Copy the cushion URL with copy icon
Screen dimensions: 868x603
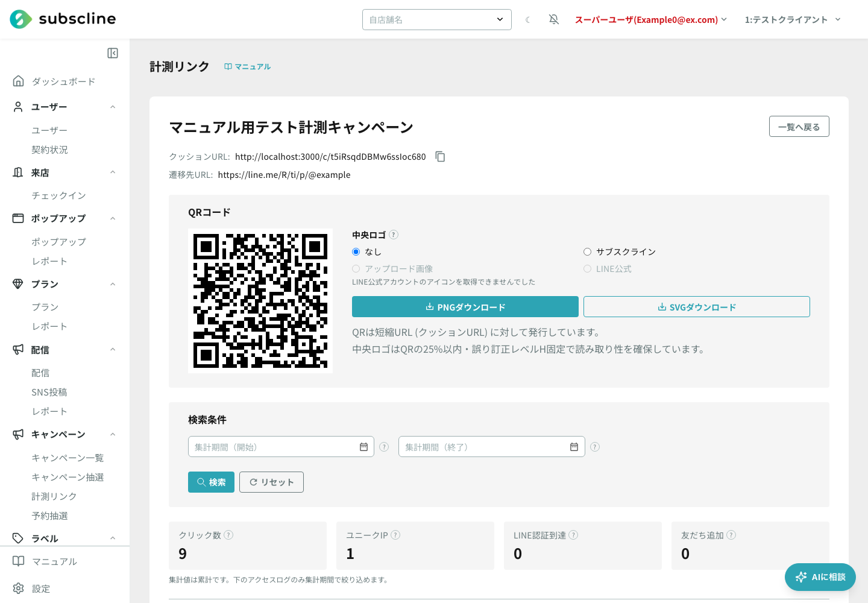tap(441, 157)
